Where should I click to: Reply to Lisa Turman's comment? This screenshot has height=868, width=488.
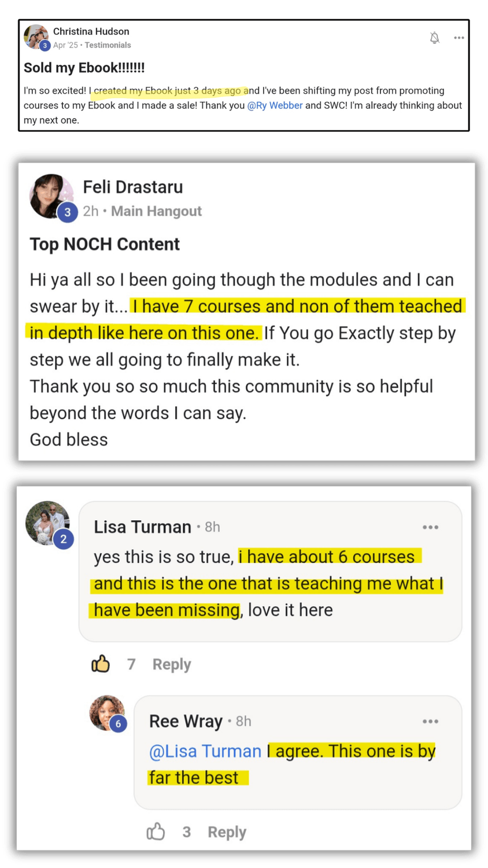tap(172, 664)
